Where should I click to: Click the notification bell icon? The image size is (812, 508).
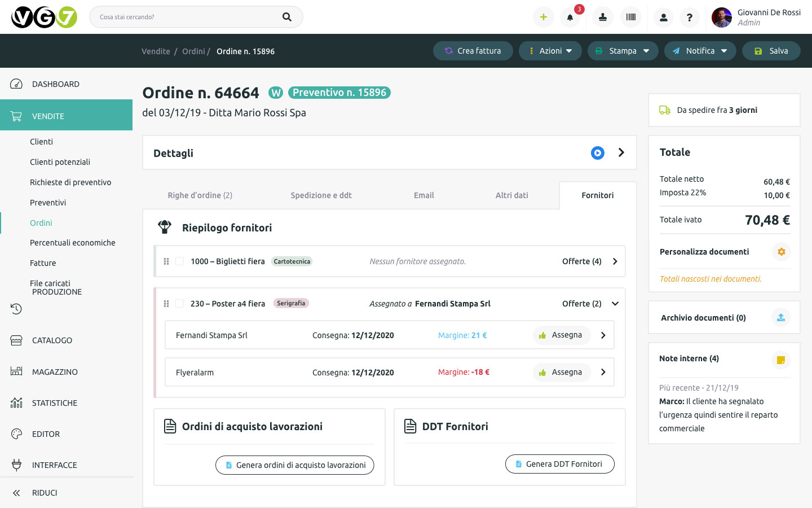[x=570, y=17]
